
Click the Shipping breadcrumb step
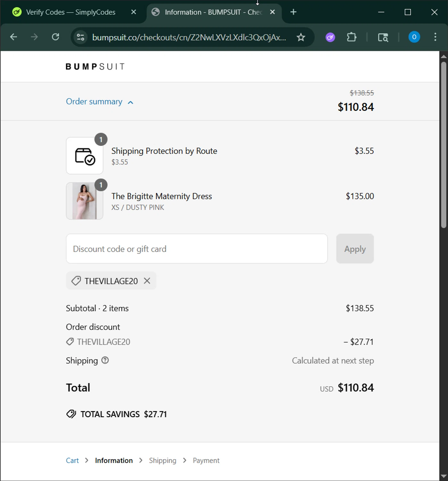tap(162, 461)
